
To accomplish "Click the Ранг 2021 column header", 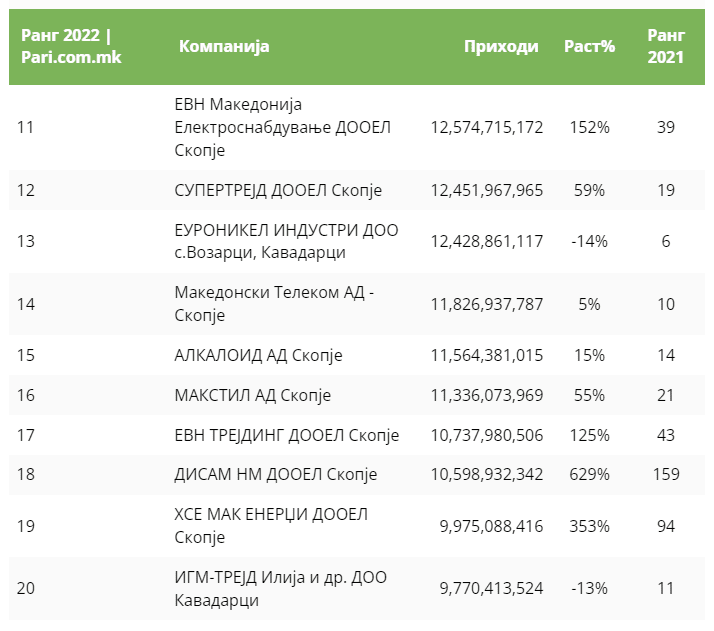I will coord(665,46).
